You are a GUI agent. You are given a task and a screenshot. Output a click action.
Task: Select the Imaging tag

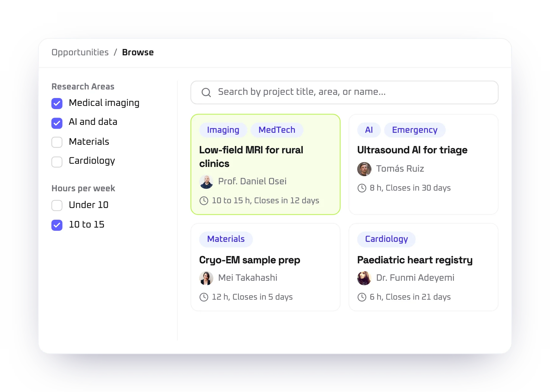coord(223,130)
